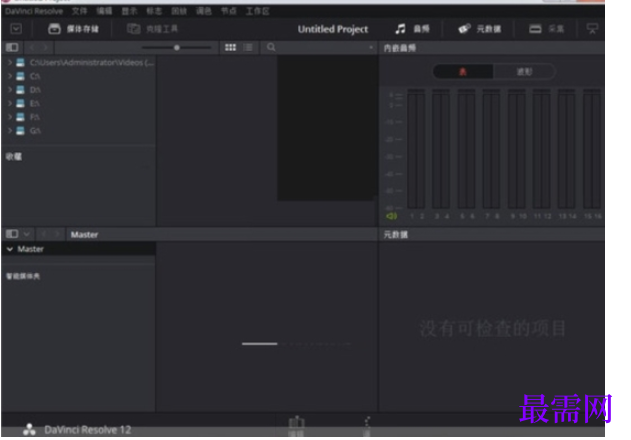The image size is (631, 440).
Task: Open the 文件 file menu
Action: coord(80,11)
